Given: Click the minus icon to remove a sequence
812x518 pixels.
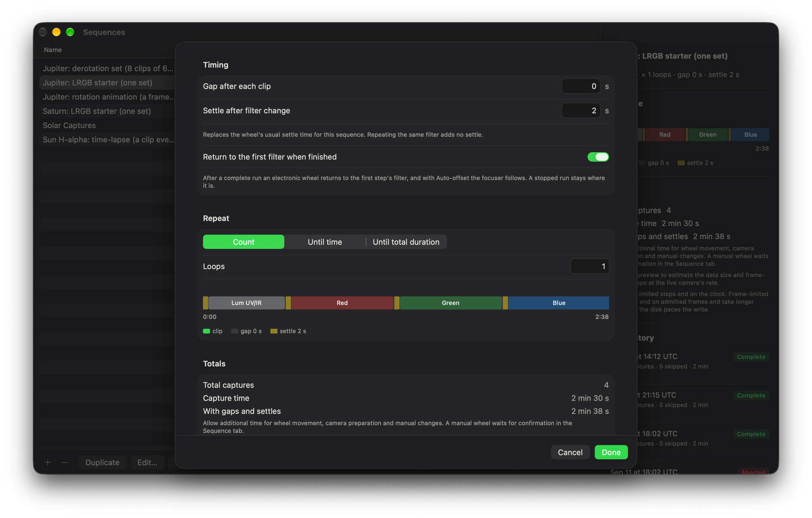Looking at the screenshot, I should (x=65, y=462).
